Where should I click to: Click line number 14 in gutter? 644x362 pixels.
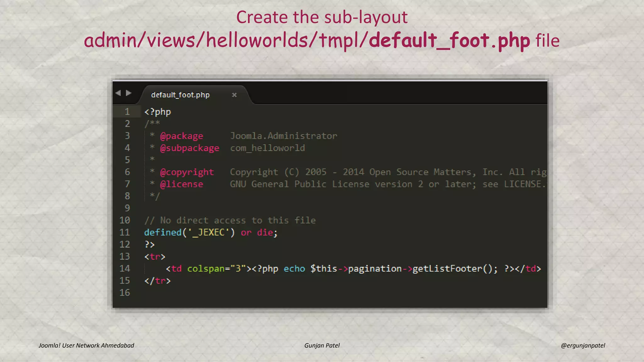pyautogui.click(x=125, y=268)
